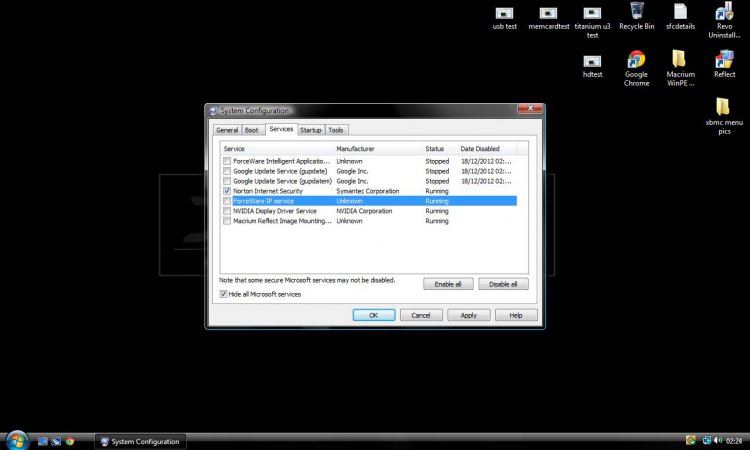This screenshot has height=450, width=750.
Task: Select the usb test desktop icon
Action: [x=505, y=13]
